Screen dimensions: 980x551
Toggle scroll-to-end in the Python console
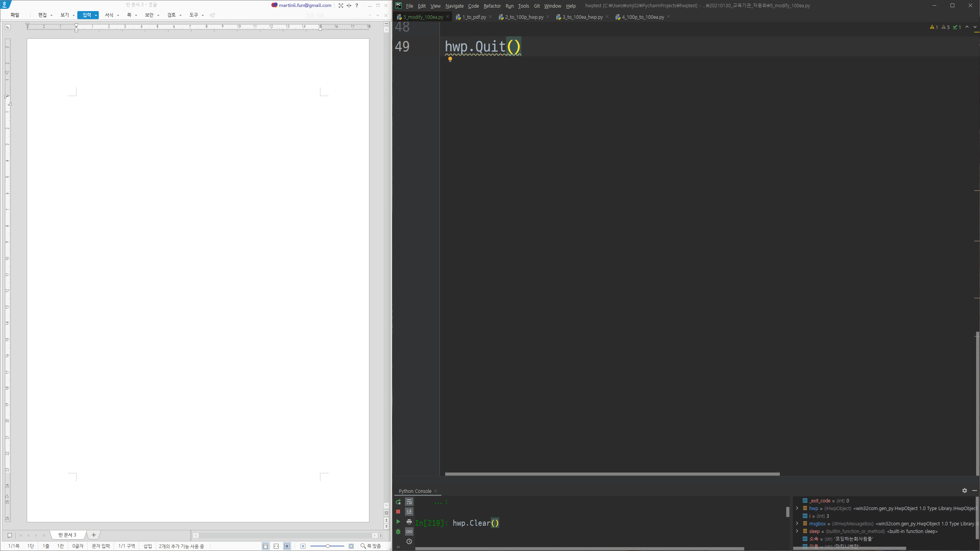pyautogui.click(x=409, y=512)
